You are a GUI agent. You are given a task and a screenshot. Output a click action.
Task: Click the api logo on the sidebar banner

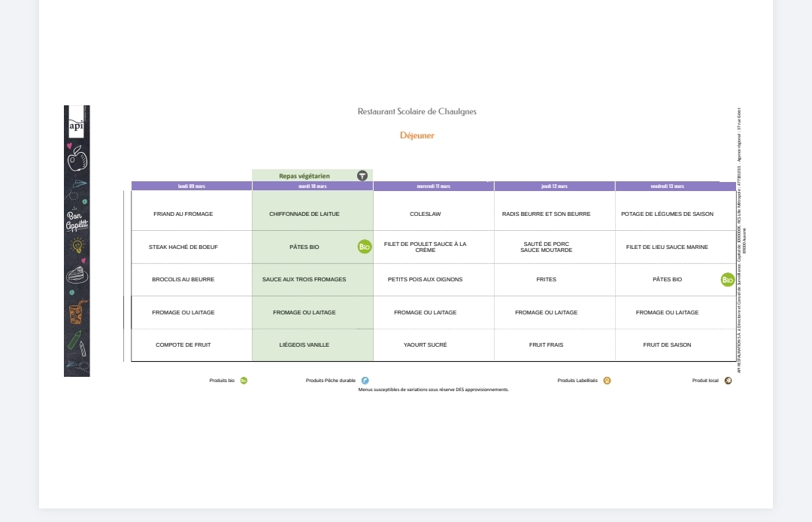click(76, 125)
